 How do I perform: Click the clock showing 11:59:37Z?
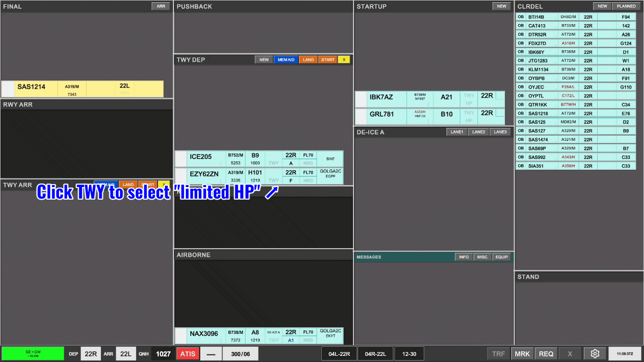coord(625,353)
